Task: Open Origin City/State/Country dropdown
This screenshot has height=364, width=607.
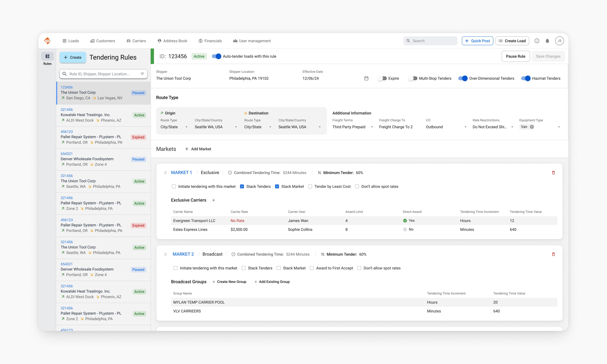Action: coord(216,127)
